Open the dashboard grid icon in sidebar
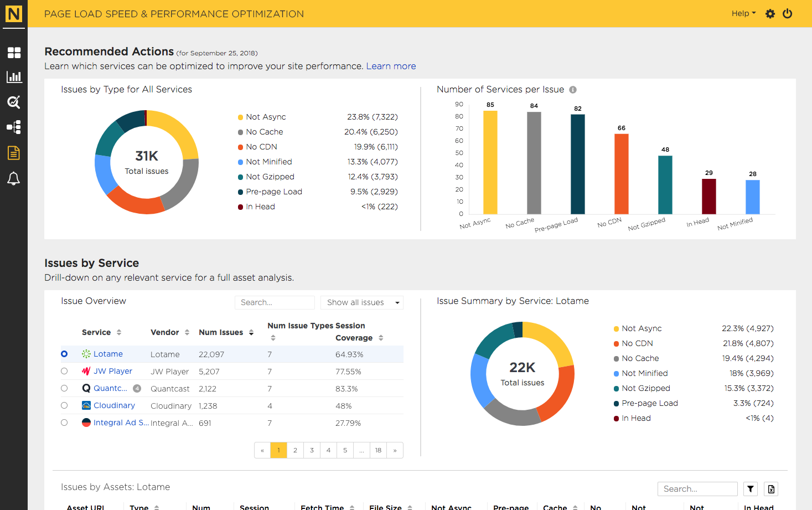 [x=14, y=53]
